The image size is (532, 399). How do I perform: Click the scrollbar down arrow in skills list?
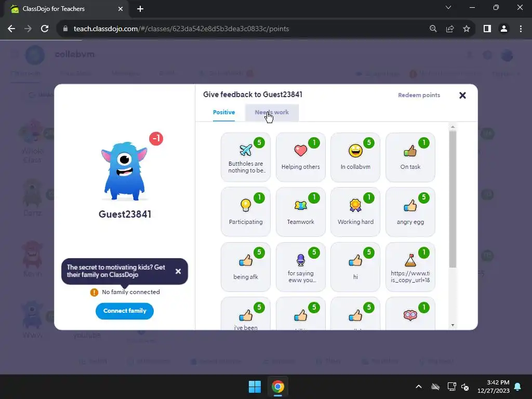point(453,325)
